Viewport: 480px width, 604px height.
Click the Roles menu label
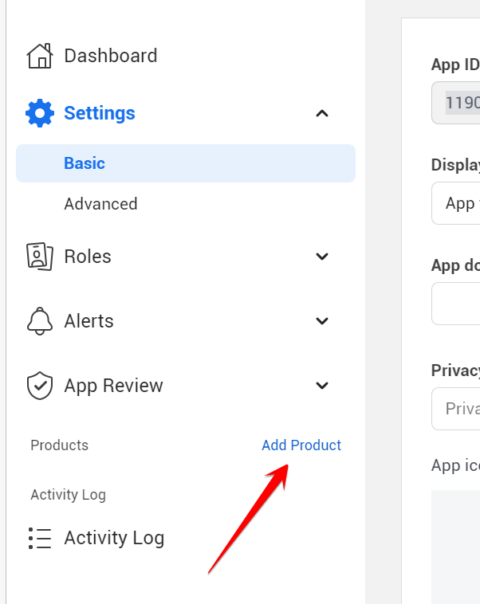[x=88, y=257]
